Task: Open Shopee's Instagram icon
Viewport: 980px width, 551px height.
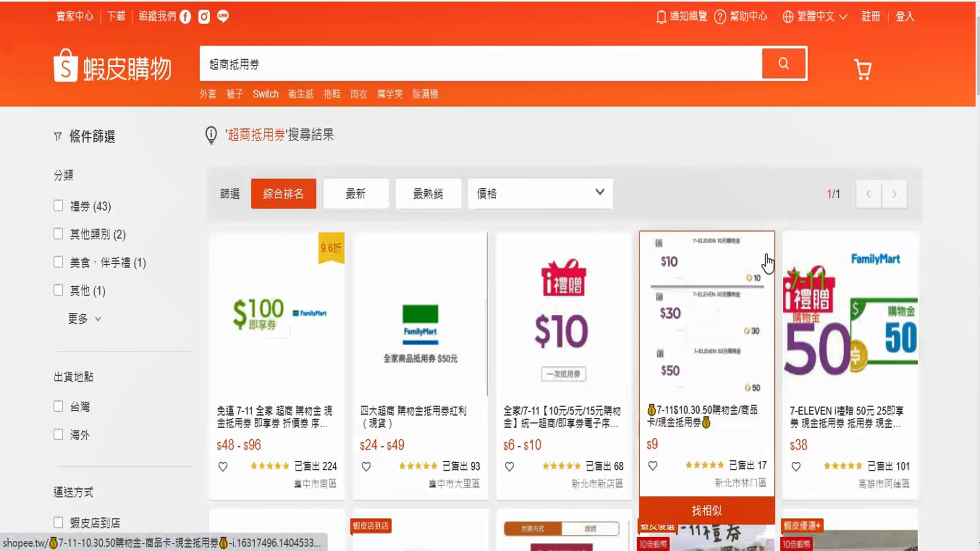Action: tap(204, 17)
